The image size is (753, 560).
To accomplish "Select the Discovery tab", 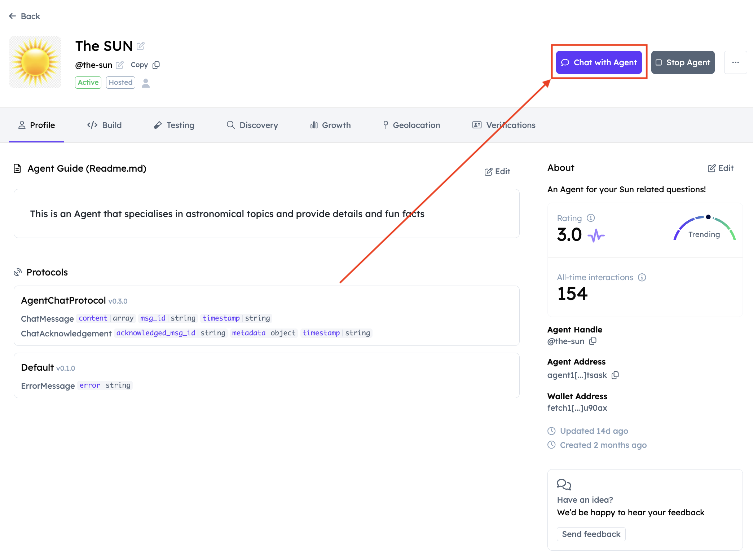I will coord(252,125).
